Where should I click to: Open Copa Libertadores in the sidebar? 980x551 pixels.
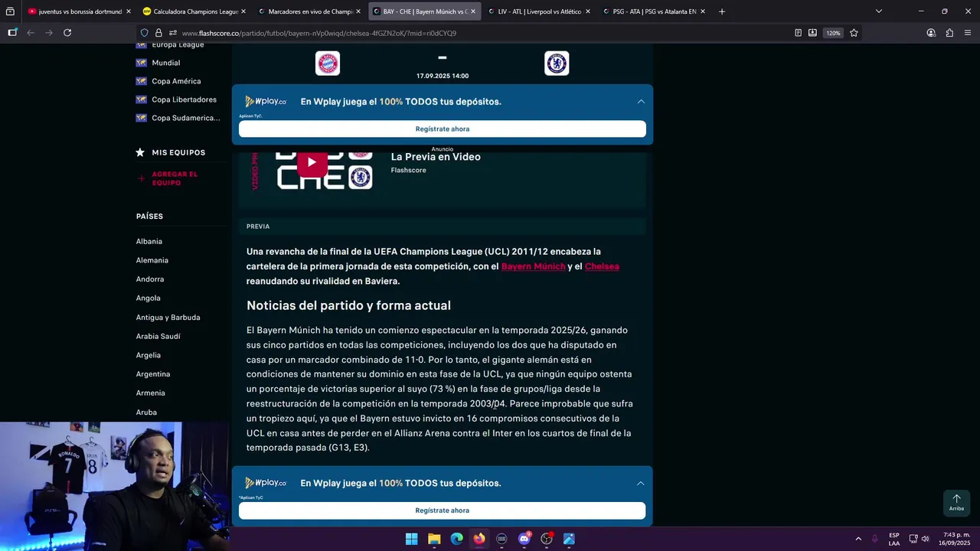coord(184,99)
